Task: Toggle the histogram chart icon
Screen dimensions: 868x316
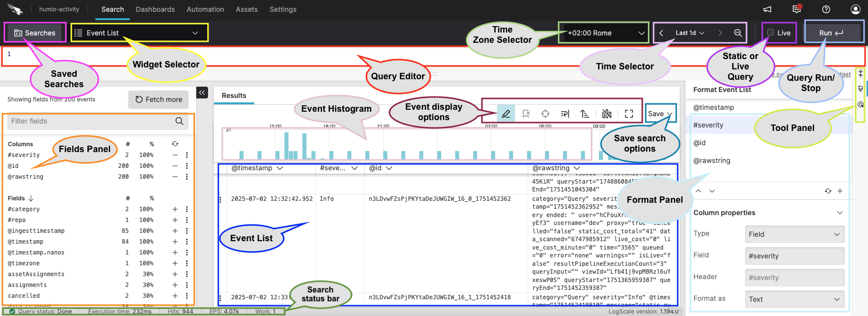Action: click(607, 114)
